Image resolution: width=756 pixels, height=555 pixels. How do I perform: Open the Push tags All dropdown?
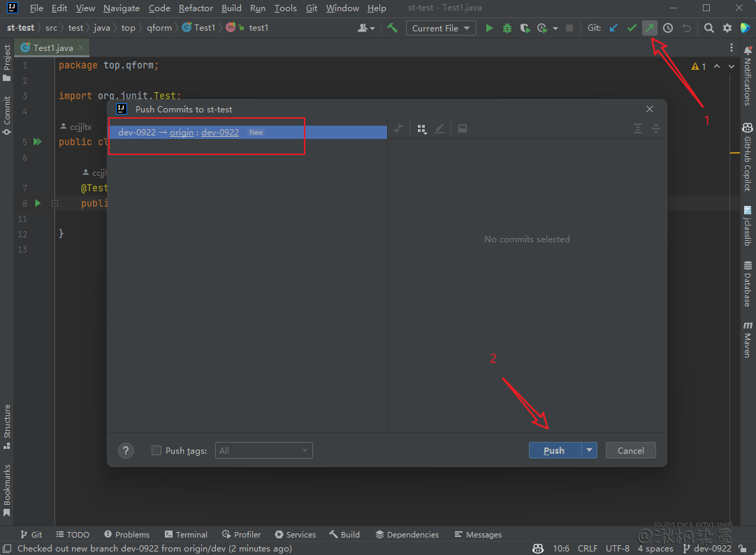pos(263,450)
